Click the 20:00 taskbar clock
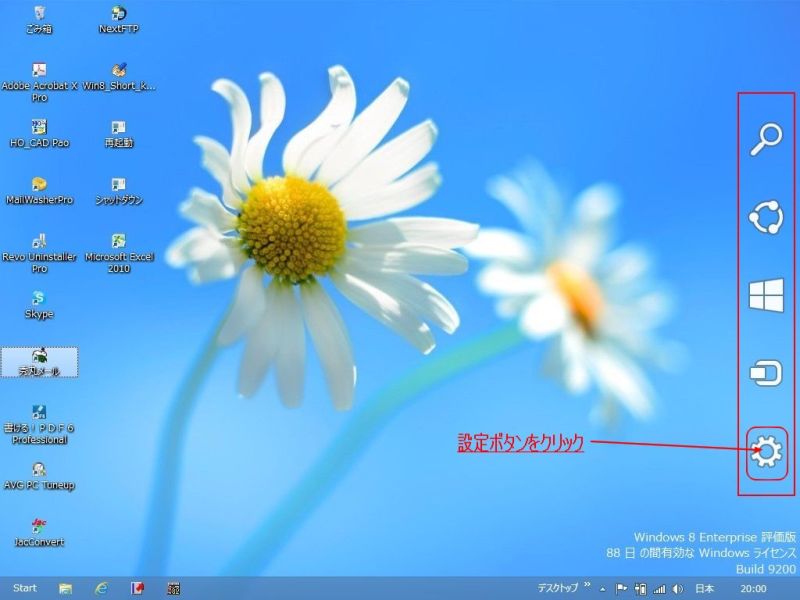Viewport: 800px width, 600px height. tap(753, 588)
